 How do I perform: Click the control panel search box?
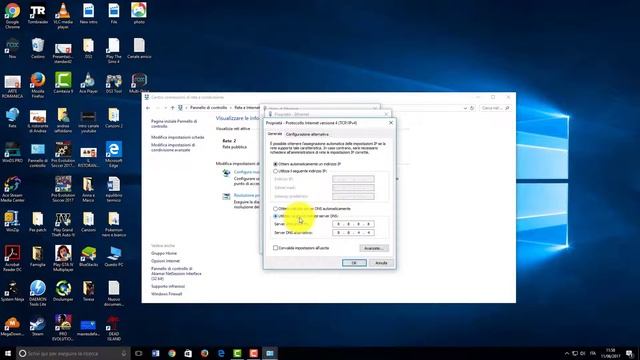click(x=495, y=108)
